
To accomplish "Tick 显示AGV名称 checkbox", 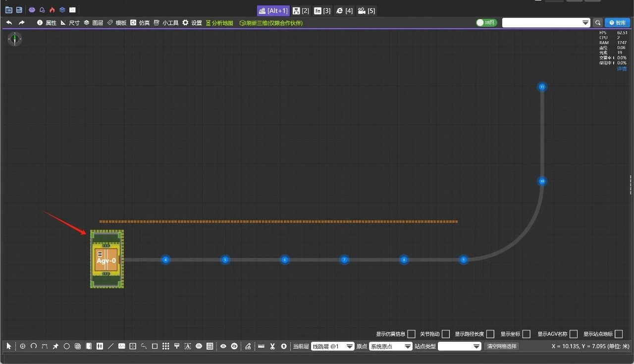I will click(x=574, y=334).
